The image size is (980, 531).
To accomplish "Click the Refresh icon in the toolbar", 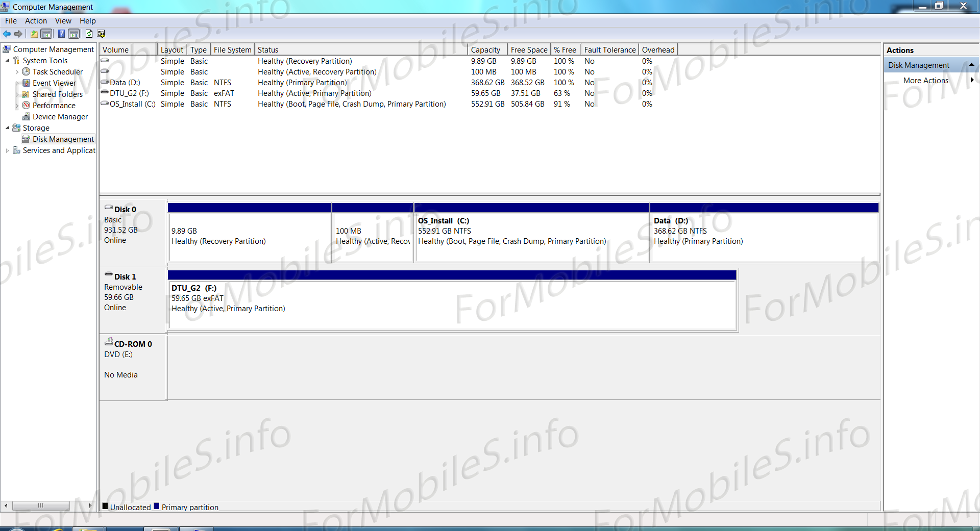I will coord(89,34).
